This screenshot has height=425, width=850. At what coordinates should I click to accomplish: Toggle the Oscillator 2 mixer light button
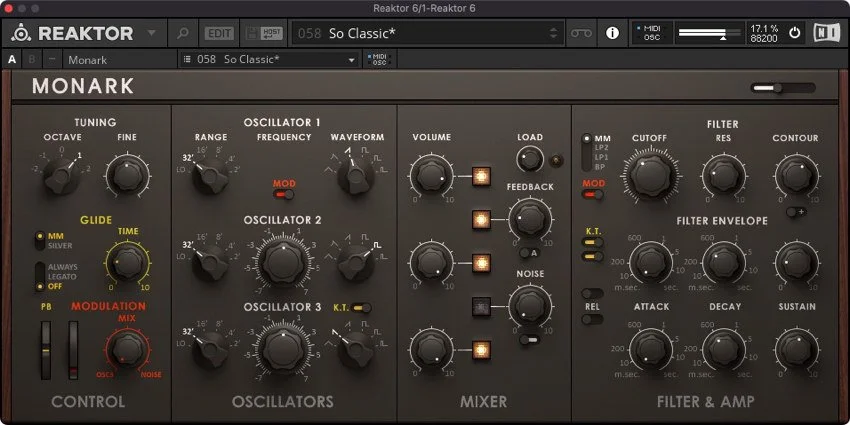click(481, 263)
